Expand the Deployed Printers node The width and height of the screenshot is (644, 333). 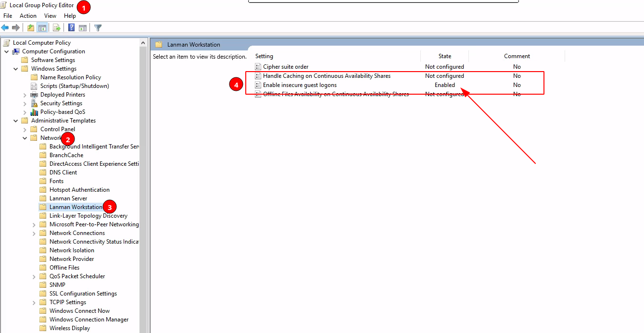[25, 95]
